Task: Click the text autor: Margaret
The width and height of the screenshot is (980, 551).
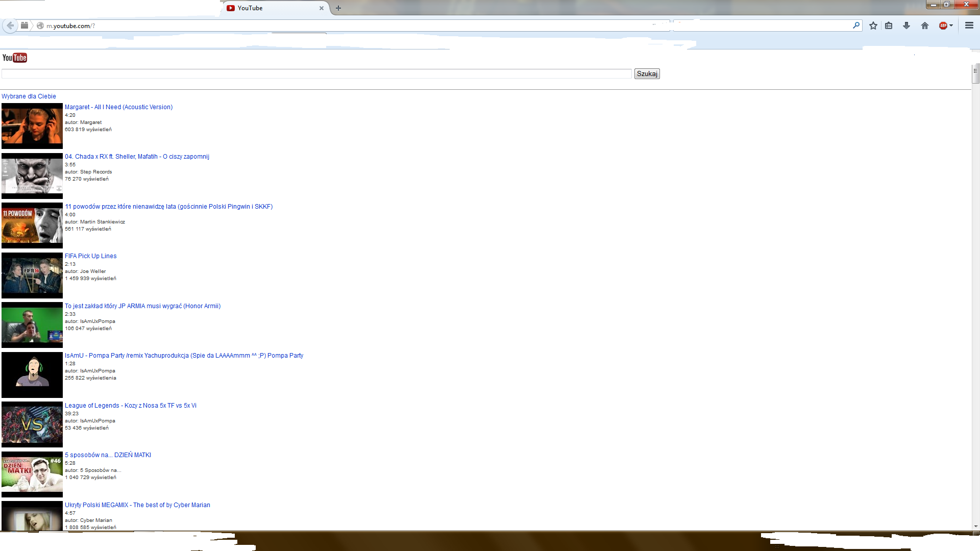Action: pyautogui.click(x=83, y=122)
